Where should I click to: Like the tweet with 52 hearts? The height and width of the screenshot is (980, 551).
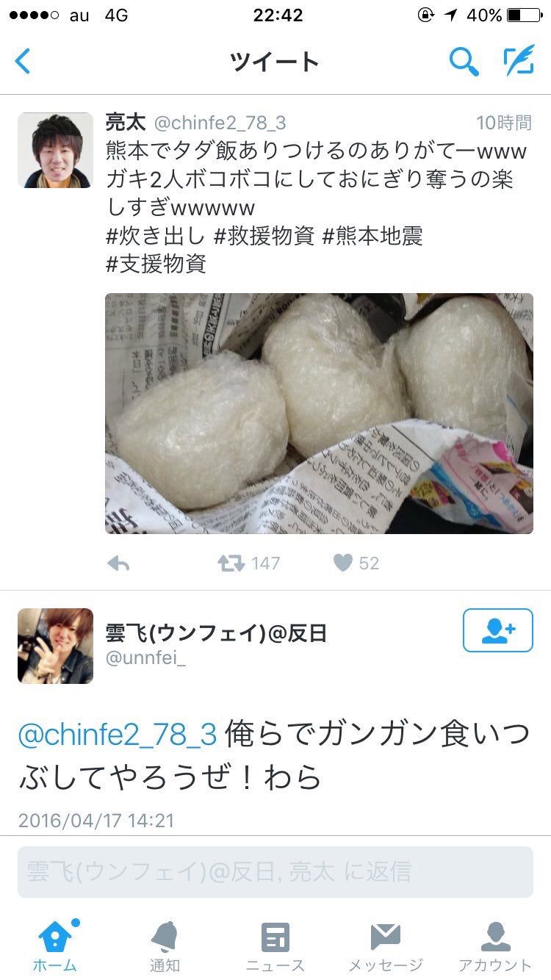342,563
